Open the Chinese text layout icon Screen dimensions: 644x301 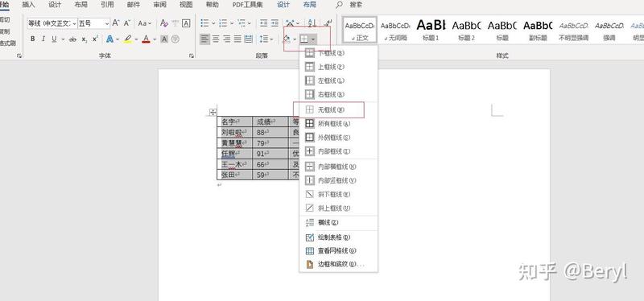point(291,23)
